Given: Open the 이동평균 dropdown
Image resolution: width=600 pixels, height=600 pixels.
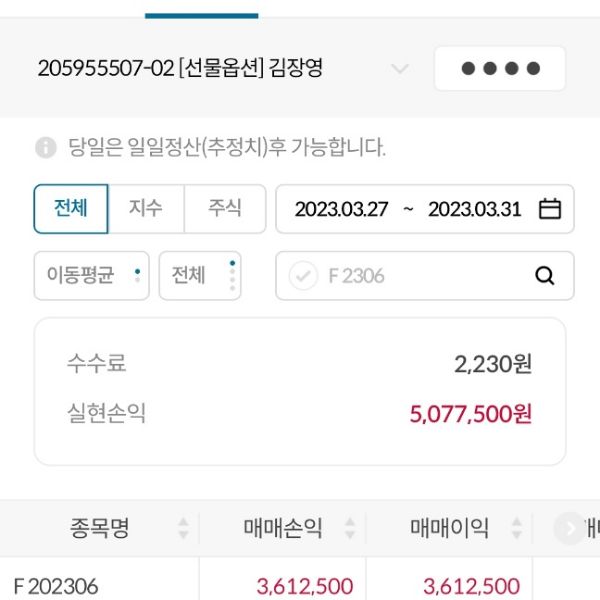Looking at the screenshot, I should tap(91, 276).
